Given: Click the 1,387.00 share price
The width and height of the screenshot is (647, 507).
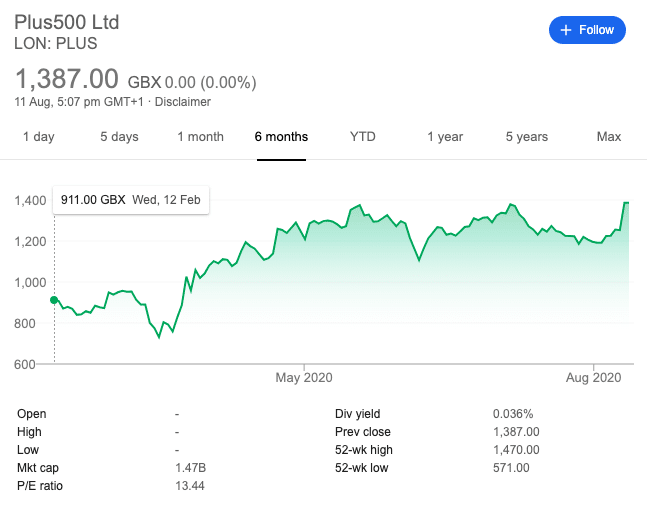Looking at the screenshot, I should [66, 79].
